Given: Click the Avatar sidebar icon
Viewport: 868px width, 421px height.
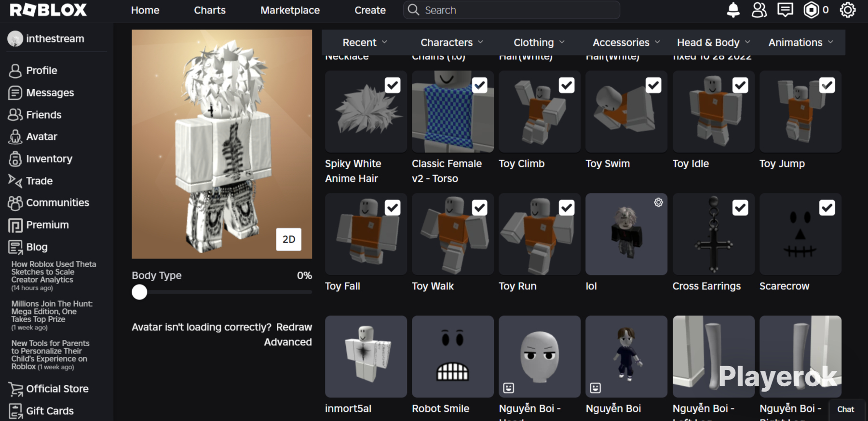Looking at the screenshot, I should tap(15, 137).
